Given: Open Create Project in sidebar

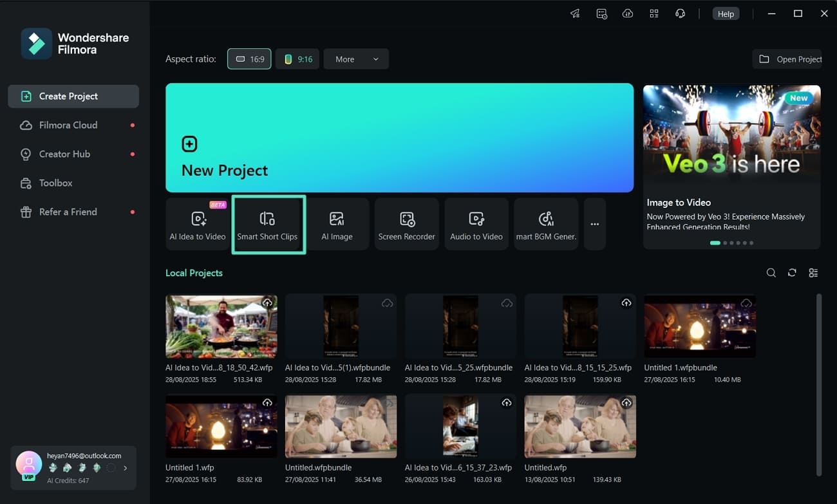Looking at the screenshot, I should pos(73,96).
